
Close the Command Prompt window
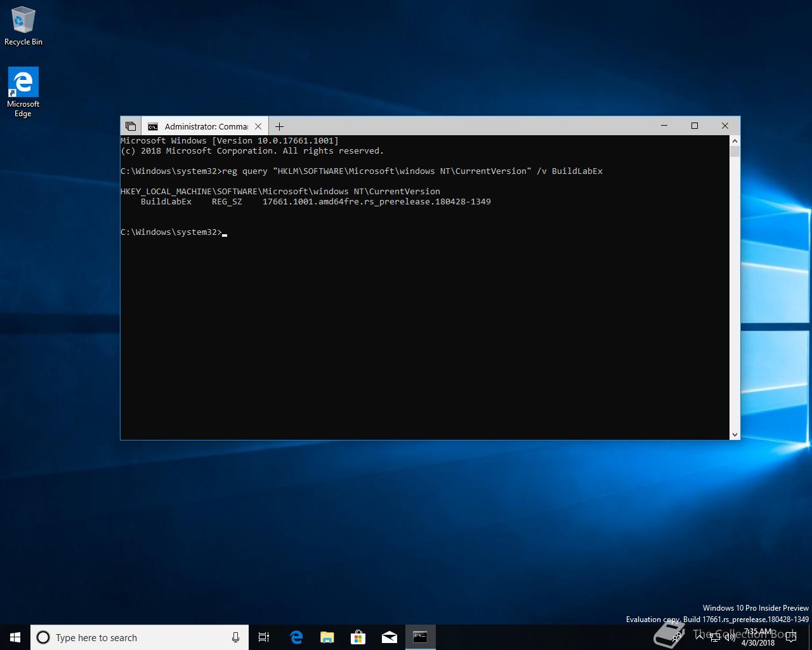click(725, 126)
